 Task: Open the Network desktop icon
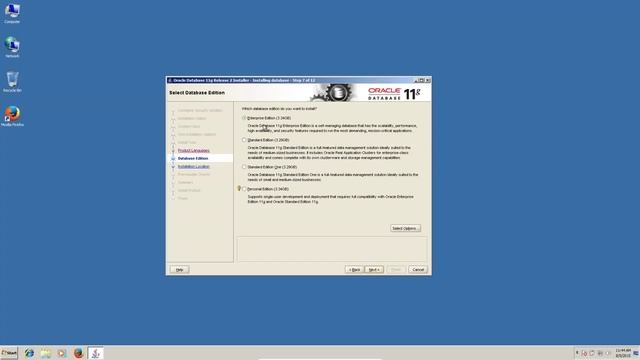[x=12, y=47]
